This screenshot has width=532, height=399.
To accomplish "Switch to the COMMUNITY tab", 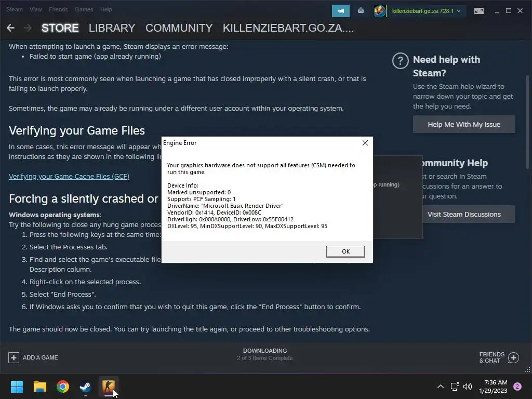I will (179, 28).
